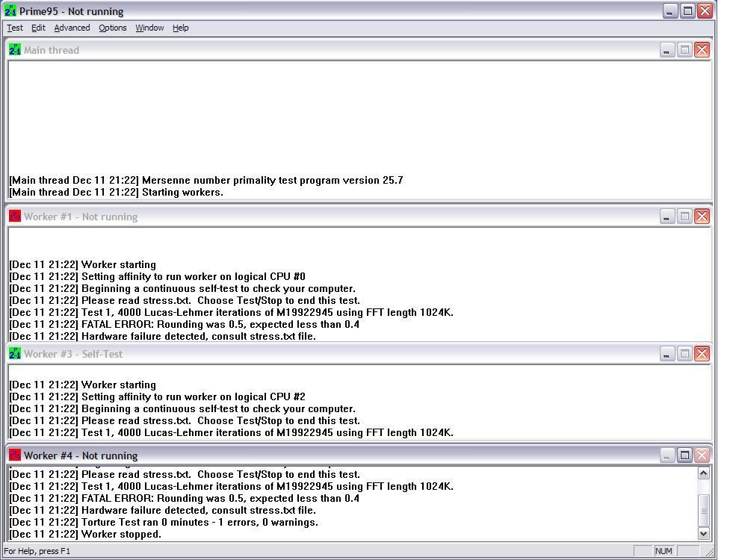Click Worker #1 'Hardware failure detected' line

coord(162,336)
